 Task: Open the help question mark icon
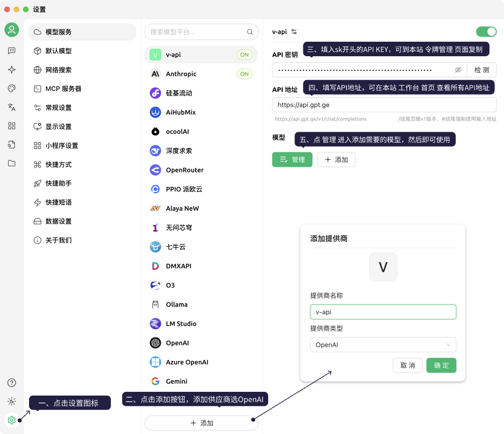12,382
